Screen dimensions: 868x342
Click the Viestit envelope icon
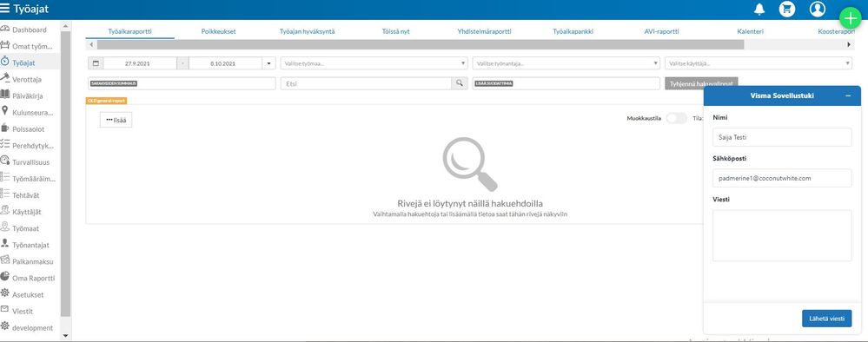point(5,310)
